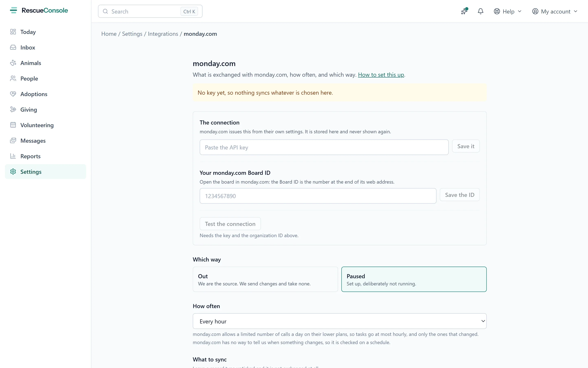588x368 pixels.
Task: Expand the Help menu chevron
Action: pos(519,11)
